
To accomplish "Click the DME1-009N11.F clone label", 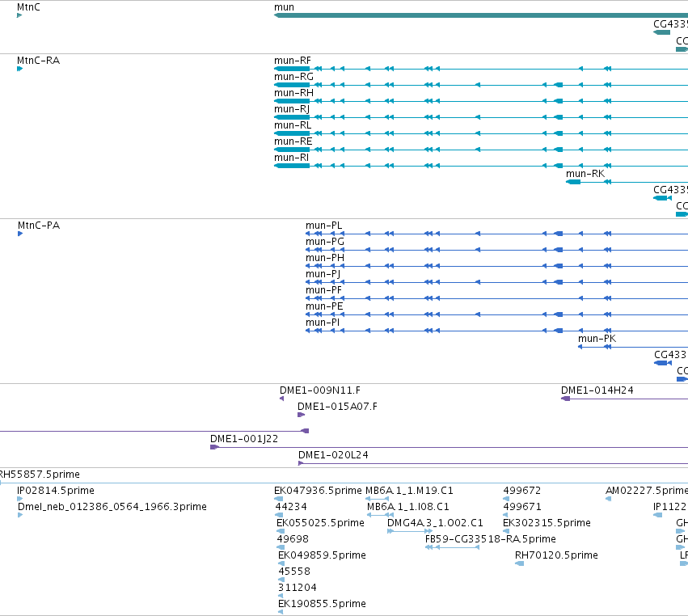I will pos(320,390).
